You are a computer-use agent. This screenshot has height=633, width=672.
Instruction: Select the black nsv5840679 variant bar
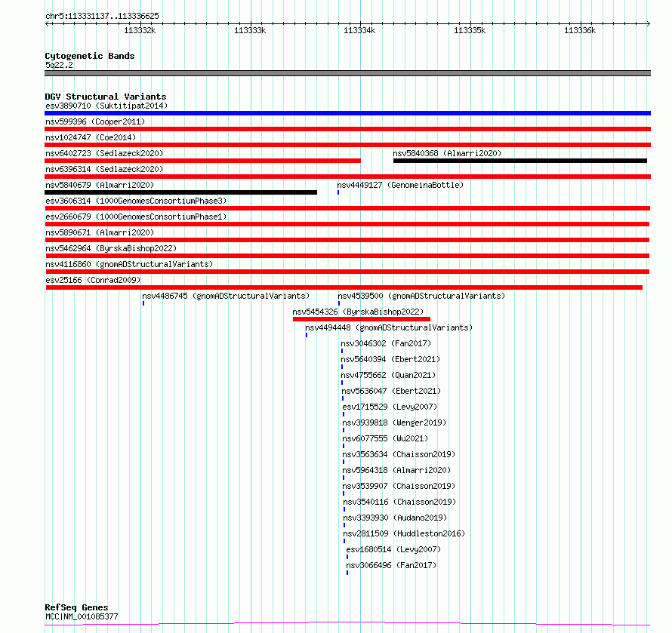tap(181, 192)
